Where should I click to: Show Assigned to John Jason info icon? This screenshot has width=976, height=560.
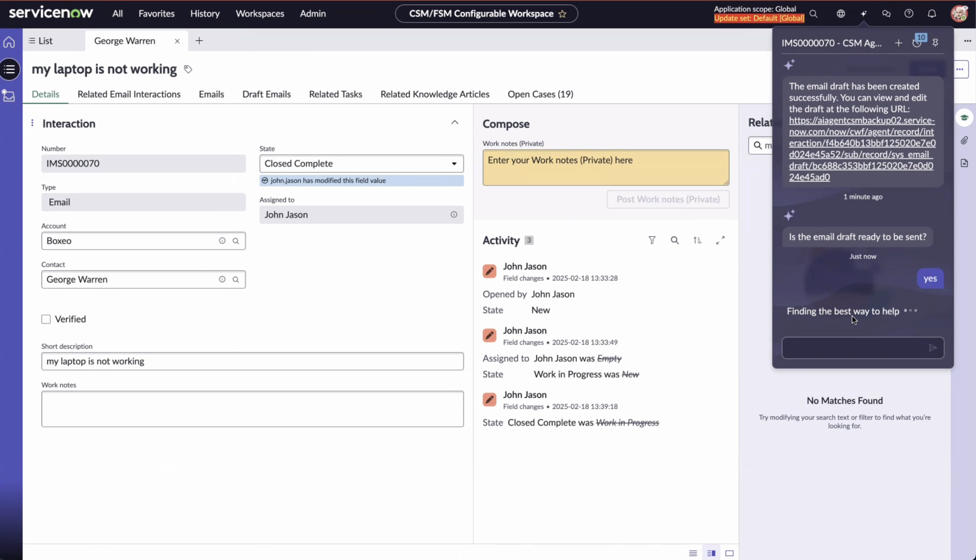coord(454,215)
